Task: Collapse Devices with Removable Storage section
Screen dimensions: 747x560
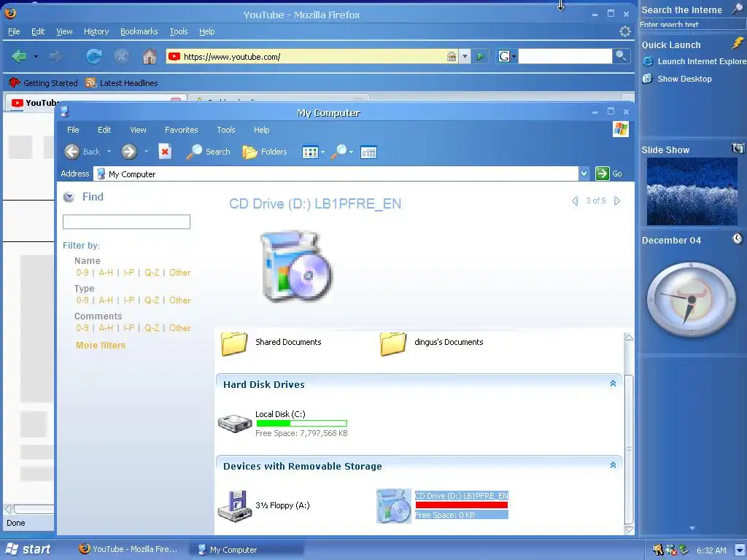Action: pyautogui.click(x=613, y=465)
